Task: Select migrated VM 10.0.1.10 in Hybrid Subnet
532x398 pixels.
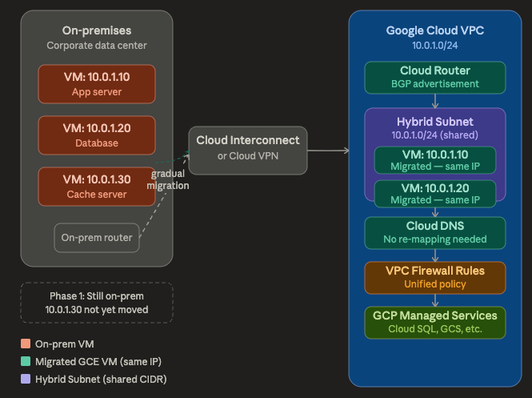Action: [x=435, y=160]
